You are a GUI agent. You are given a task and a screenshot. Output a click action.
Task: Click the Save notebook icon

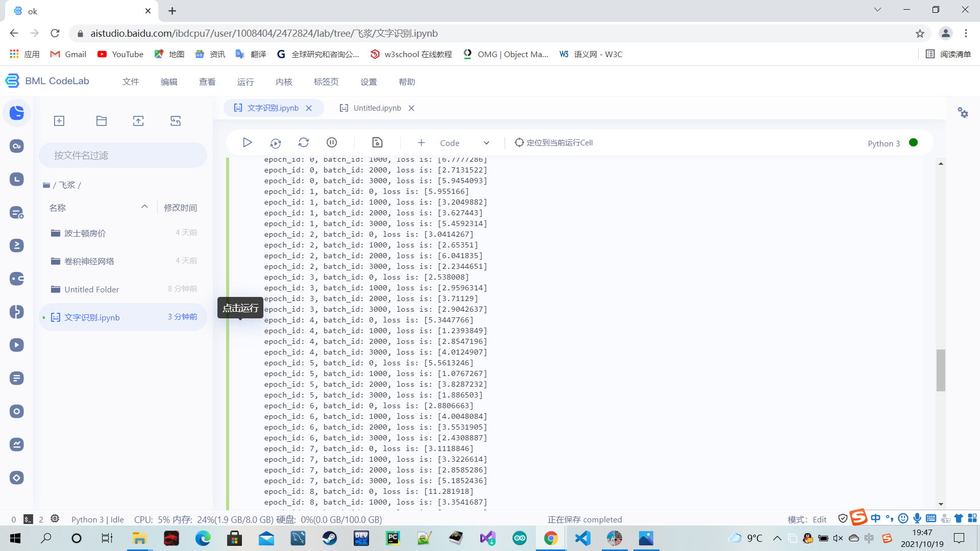tap(377, 143)
